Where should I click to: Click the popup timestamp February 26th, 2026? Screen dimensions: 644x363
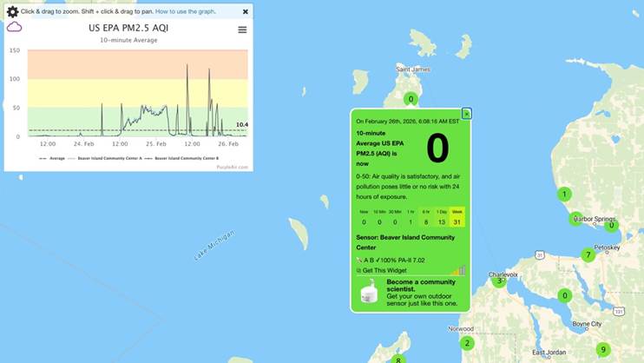pos(407,122)
